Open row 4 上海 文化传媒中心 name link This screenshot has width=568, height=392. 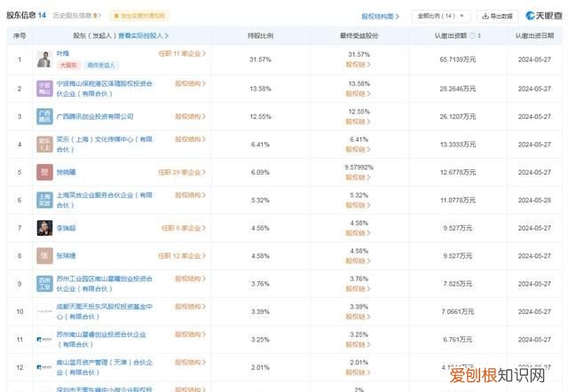tap(105, 145)
